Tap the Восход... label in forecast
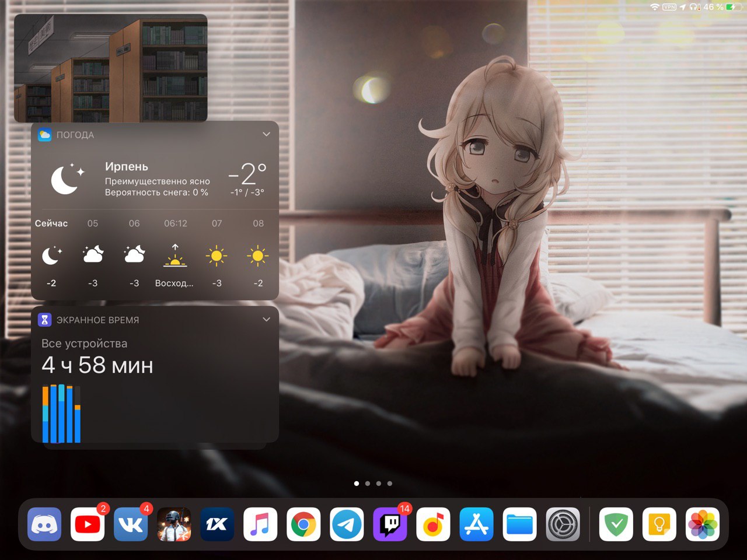Image resolution: width=747 pixels, height=560 pixels. coord(174,283)
